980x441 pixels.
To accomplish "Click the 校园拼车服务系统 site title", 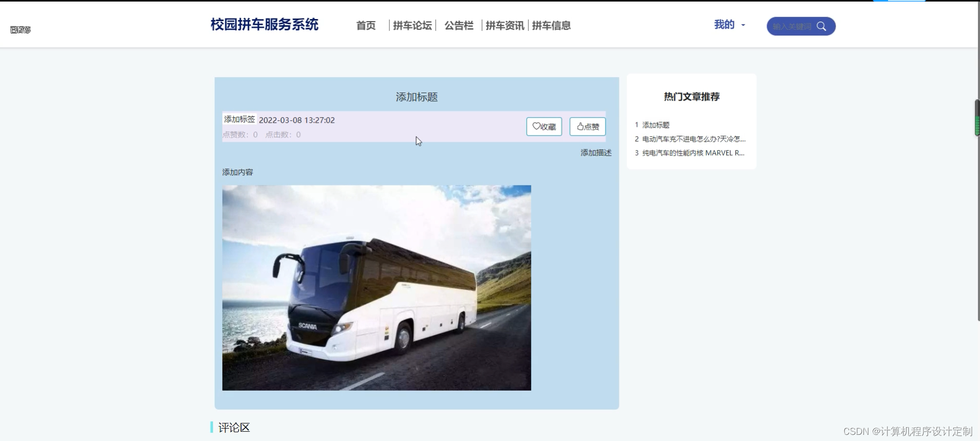I will pos(265,25).
